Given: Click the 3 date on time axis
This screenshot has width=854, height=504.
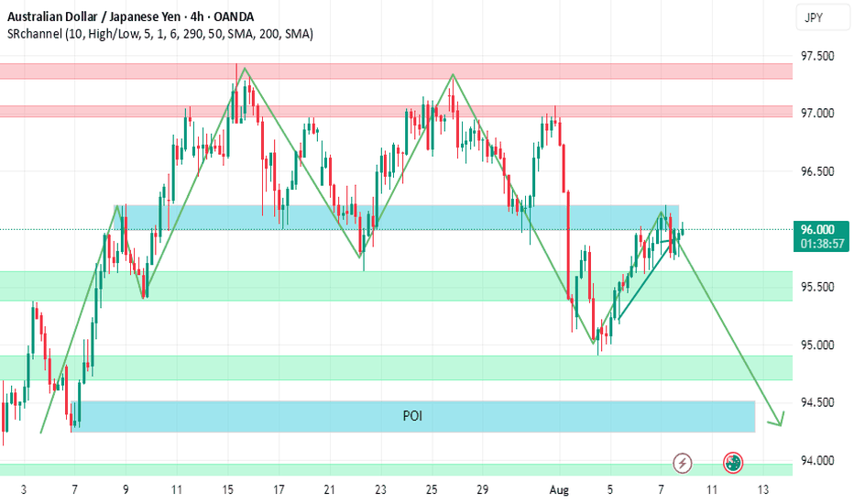Looking at the screenshot, I should (x=24, y=490).
